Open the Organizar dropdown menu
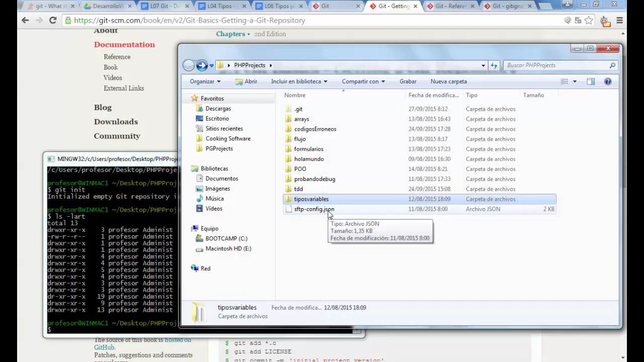The height and width of the screenshot is (362, 644). [205, 81]
